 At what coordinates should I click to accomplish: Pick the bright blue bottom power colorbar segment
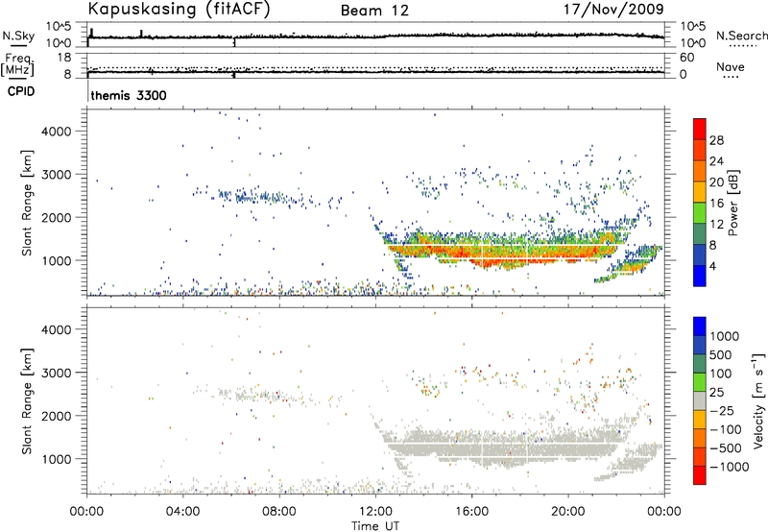[x=700, y=277]
